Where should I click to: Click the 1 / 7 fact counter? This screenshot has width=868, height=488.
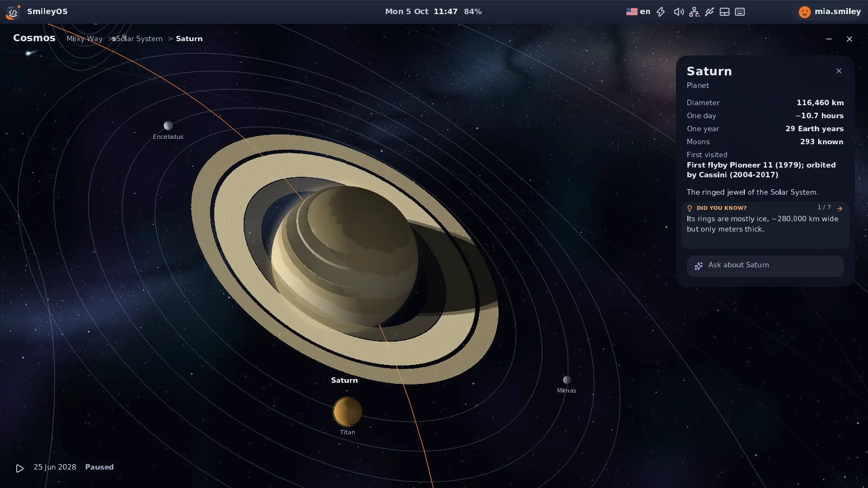[x=824, y=208]
